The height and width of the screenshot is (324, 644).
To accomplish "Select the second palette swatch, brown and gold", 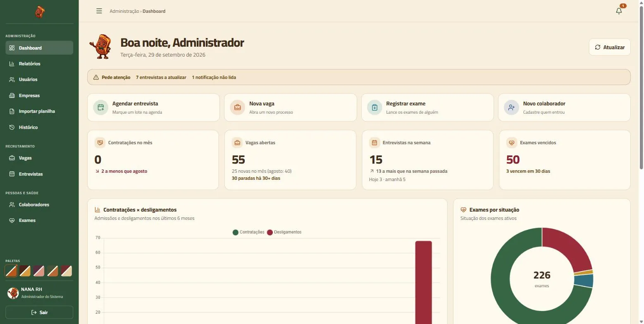I will click(25, 271).
